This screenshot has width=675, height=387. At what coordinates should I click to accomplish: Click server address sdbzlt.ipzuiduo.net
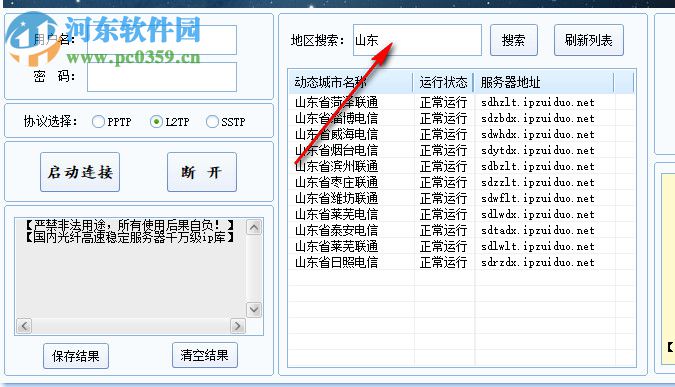pyautogui.click(x=538, y=166)
